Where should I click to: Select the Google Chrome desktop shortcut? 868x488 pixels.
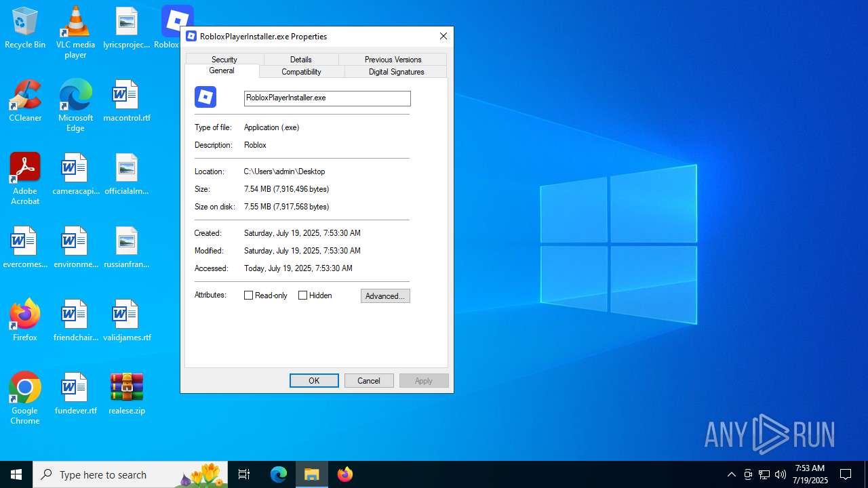pyautogui.click(x=25, y=399)
